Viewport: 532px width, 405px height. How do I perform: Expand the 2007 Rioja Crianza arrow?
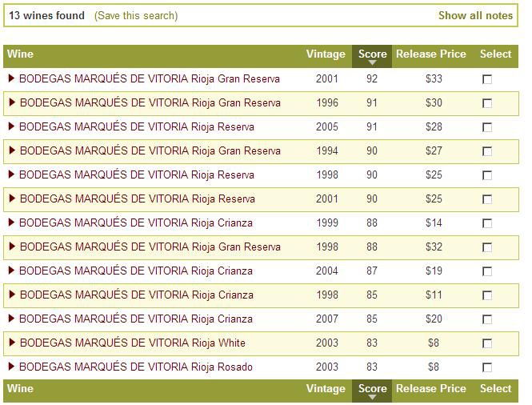11,318
